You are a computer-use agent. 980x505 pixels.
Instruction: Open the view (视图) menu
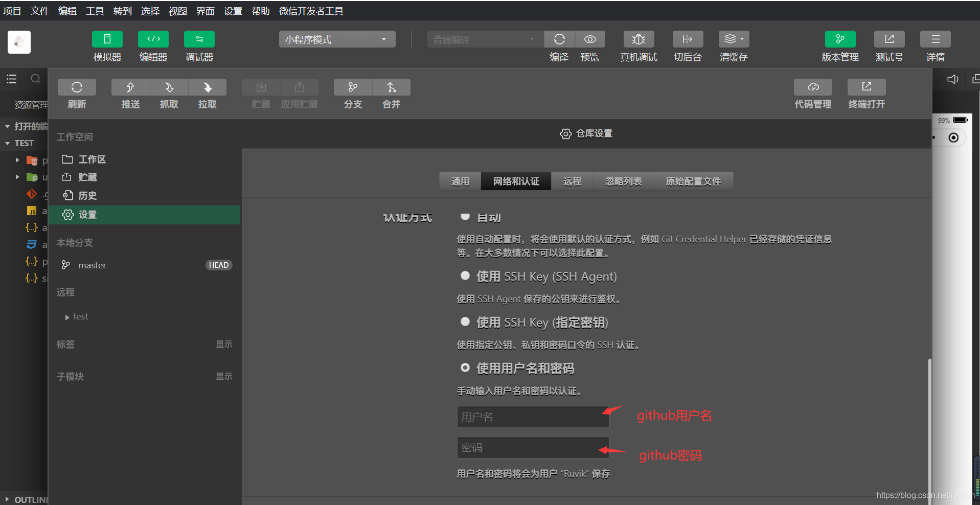pos(178,11)
